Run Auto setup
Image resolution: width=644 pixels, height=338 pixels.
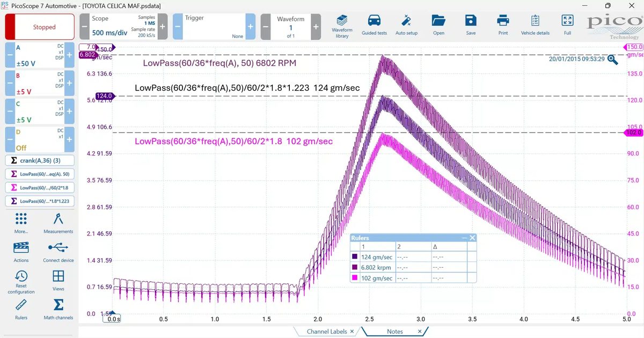[x=406, y=25]
